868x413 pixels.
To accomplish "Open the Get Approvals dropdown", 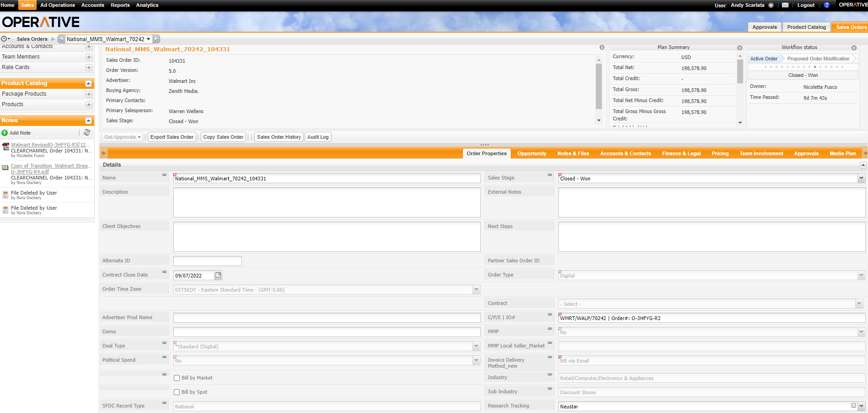I will click(x=123, y=137).
